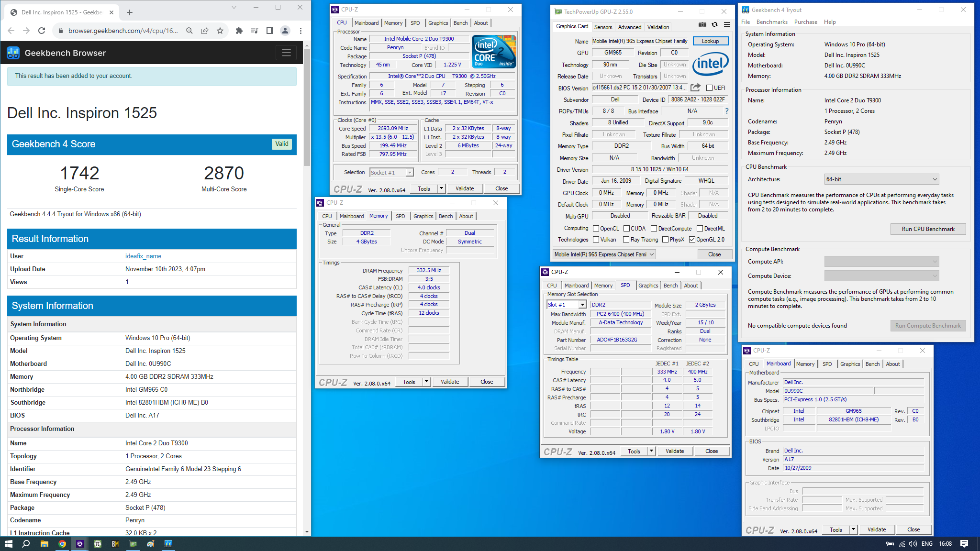Click the Geekbench Browser logo icon
Image resolution: width=980 pixels, height=551 pixels.
tap(13, 53)
